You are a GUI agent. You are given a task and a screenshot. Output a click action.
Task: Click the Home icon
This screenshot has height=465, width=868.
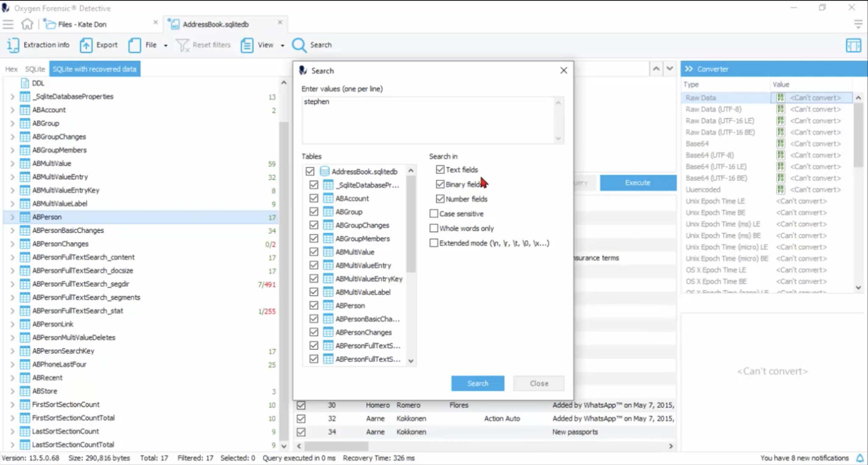click(x=27, y=24)
